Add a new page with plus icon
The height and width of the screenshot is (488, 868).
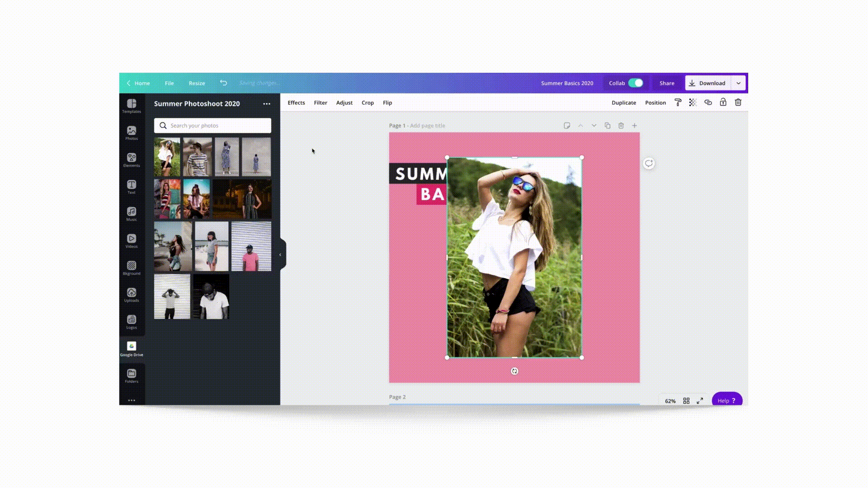[634, 126]
